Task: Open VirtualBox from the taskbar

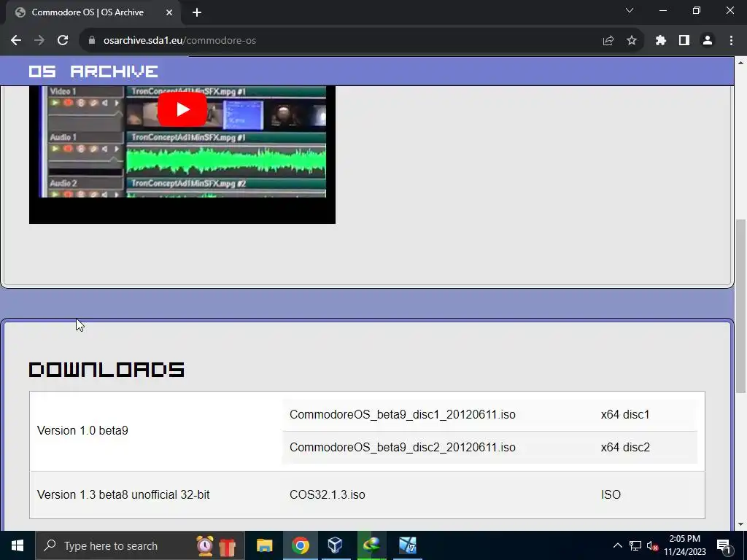Action: tap(336, 545)
